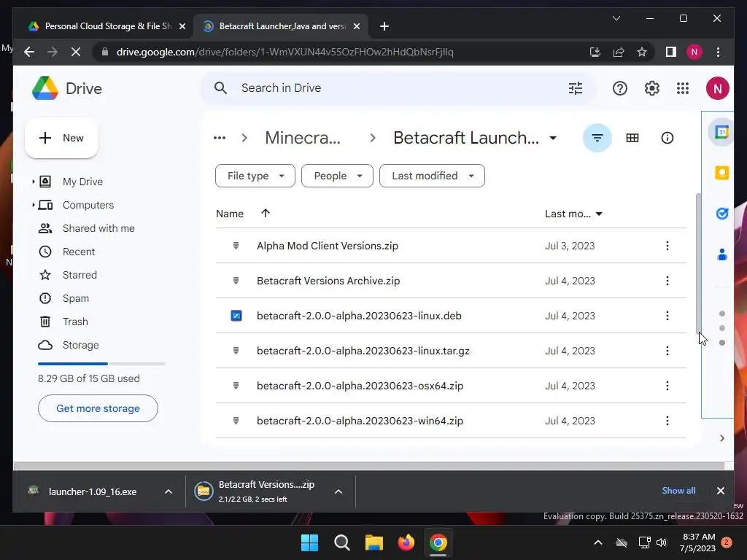Expand My Drive tree arrow
This screenshot has height=560, width=747.
point(33,182)
